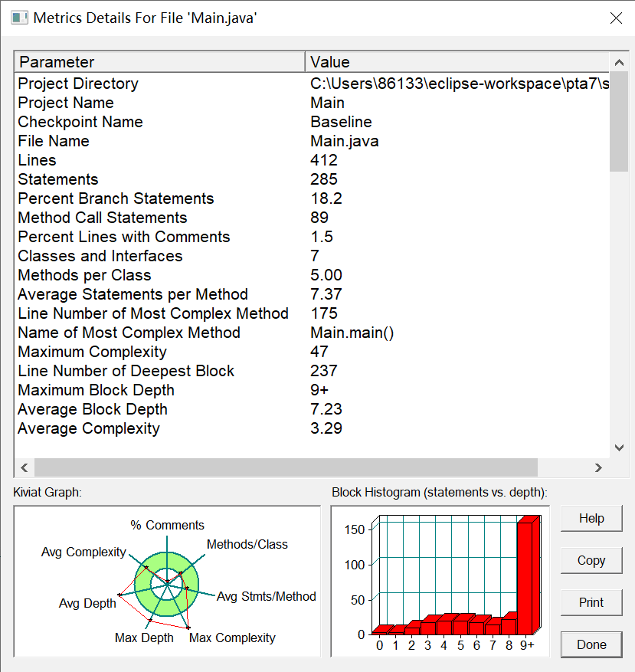
Task: Copy the metrics with Copy button
Action: pyautogui.click(x=591, y=561)
